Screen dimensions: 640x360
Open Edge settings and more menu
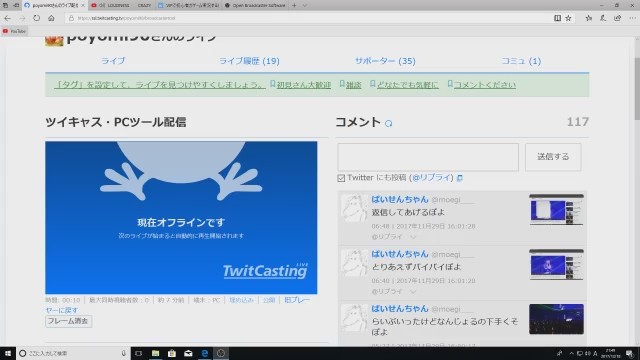pos(632,18)
